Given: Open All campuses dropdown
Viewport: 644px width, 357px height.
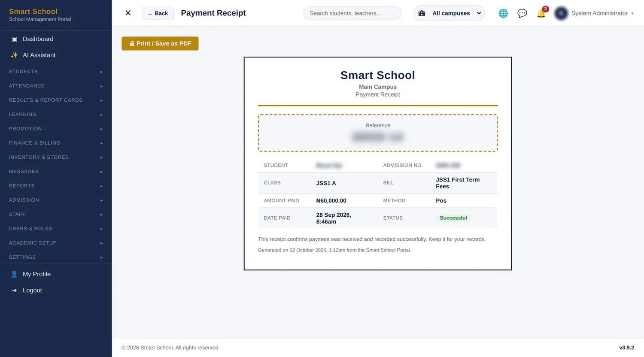Looking at the screenshot, I should 449,13.
